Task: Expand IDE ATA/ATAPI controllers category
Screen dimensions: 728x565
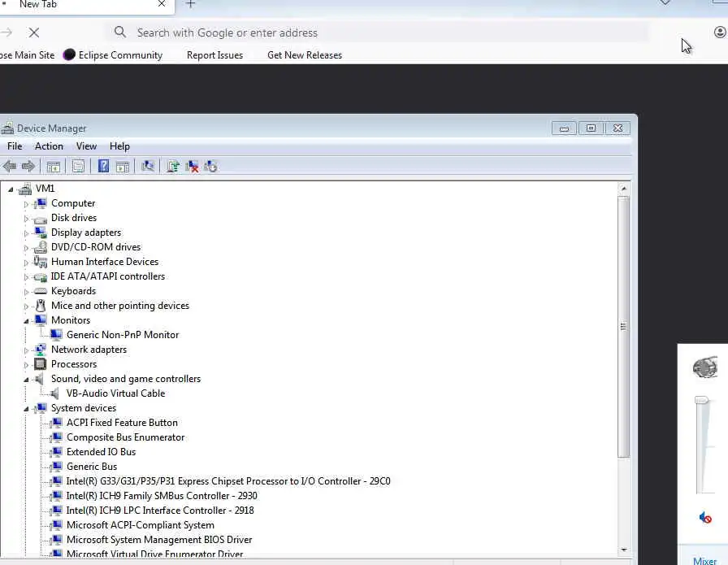Action: coord(26,277)
